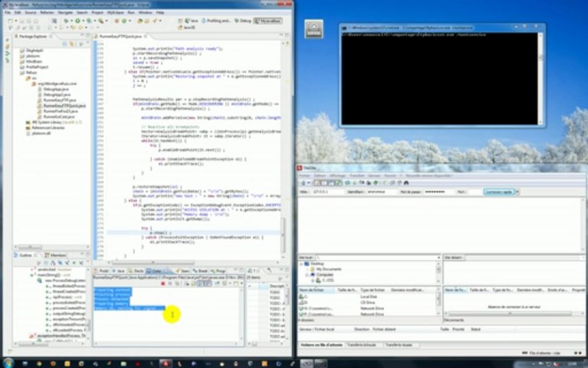Select My Documents in FileZilla local tree
The image size is (588, 368).
[x=329, y=269]
